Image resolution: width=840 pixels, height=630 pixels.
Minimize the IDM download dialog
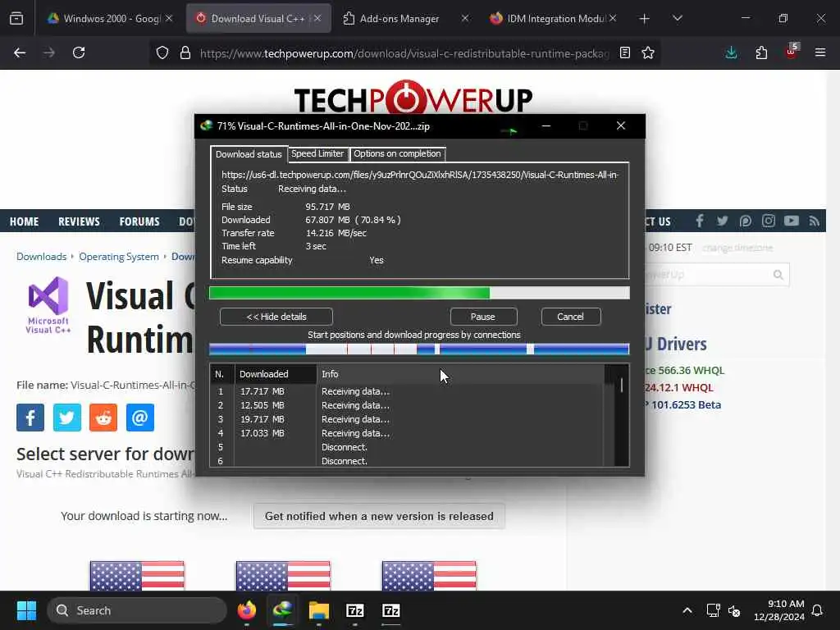click(546, 126)
